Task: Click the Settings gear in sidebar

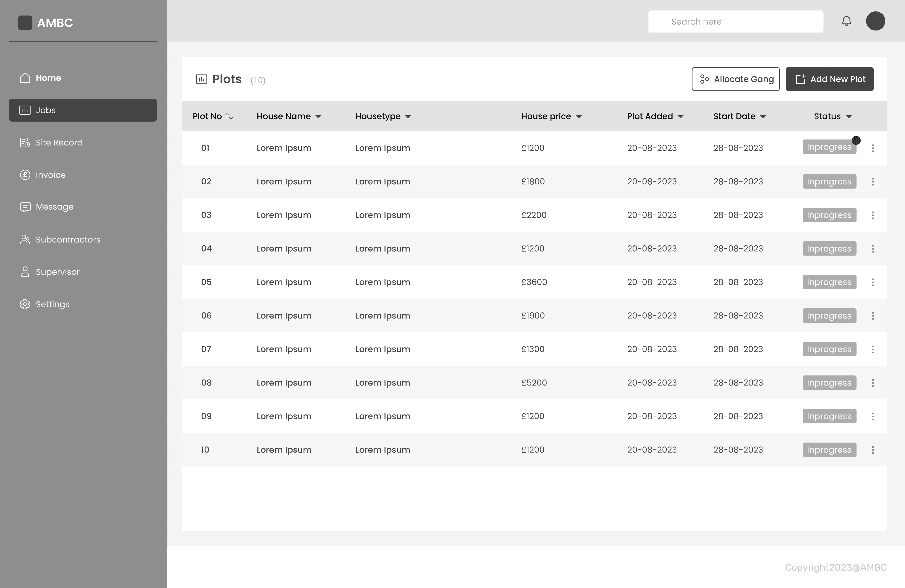Action: click(25, 304)
